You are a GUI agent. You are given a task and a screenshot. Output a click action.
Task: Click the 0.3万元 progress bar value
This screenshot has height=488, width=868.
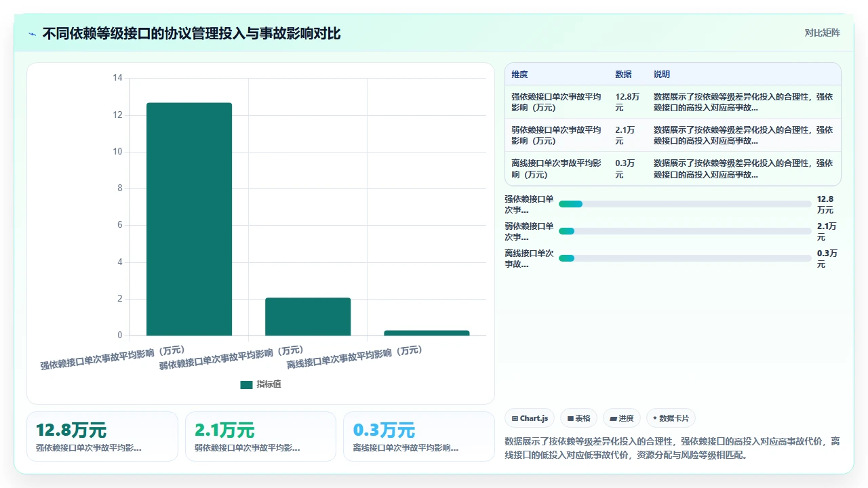point(827,259)
